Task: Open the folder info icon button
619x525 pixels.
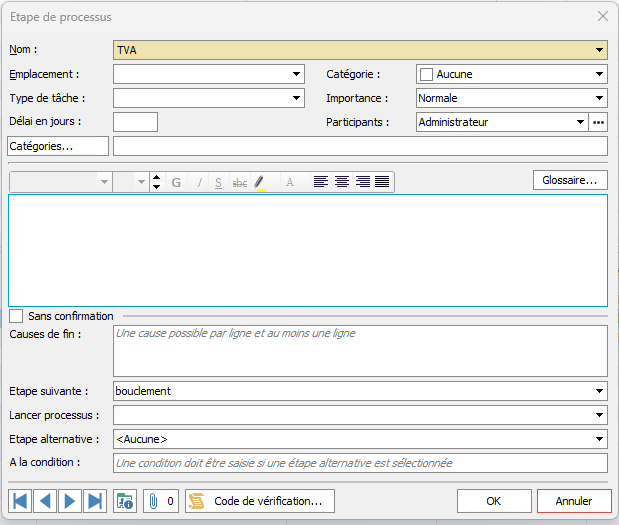Action: (125, 501)
